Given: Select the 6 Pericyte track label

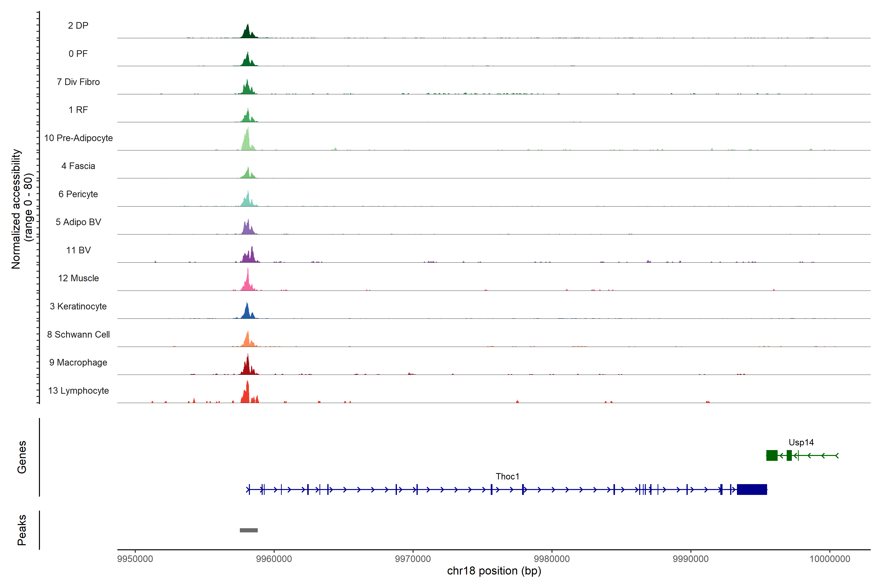Looking at the screenshot, I should point(78,194).
